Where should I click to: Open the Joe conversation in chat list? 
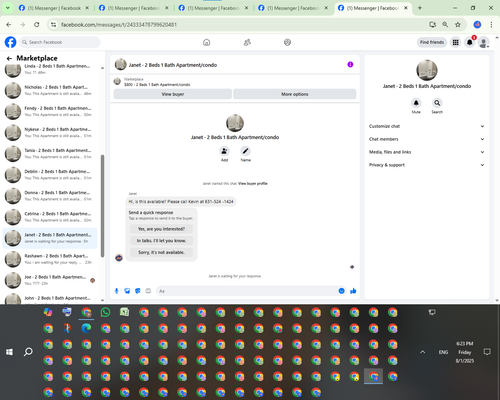[50, 280]
